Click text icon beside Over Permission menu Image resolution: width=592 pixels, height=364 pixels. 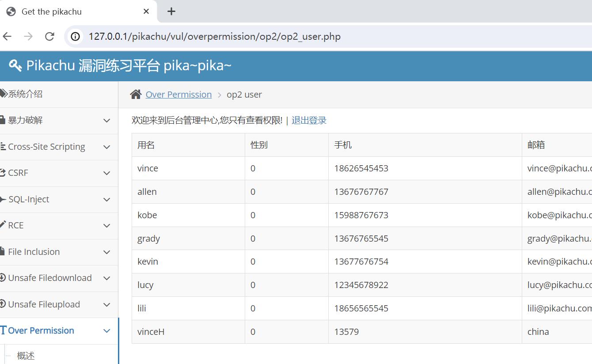coord(4,330)
